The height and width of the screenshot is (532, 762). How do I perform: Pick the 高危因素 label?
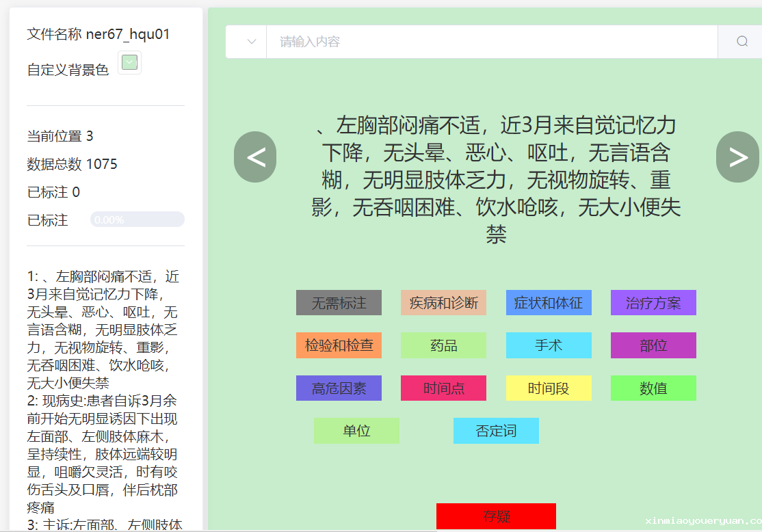339,388
